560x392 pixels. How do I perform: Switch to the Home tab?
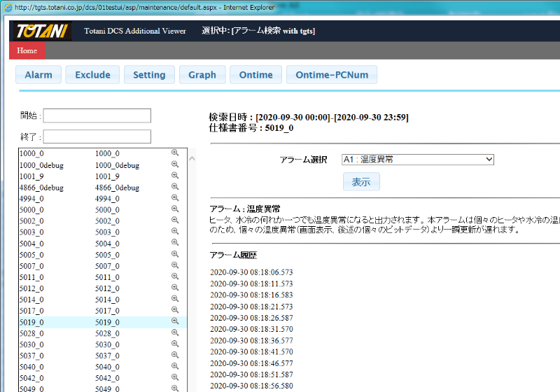(x=27, y=50)
